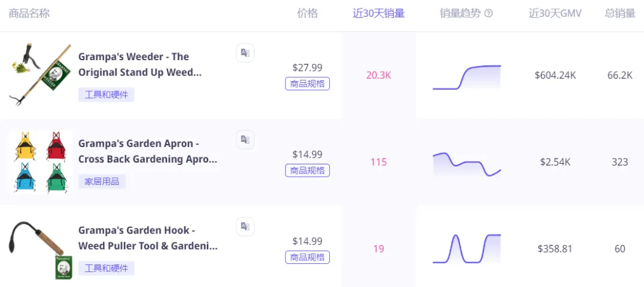Open the Garden Hook product thumbnail
This screenshot has height=287, width=644.
click(x=40, y=249)
